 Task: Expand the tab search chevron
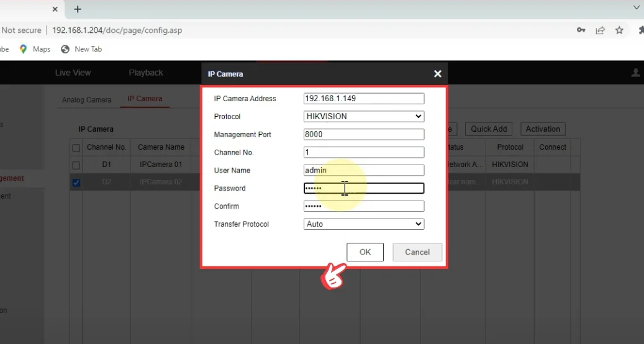tap(636, 7)
